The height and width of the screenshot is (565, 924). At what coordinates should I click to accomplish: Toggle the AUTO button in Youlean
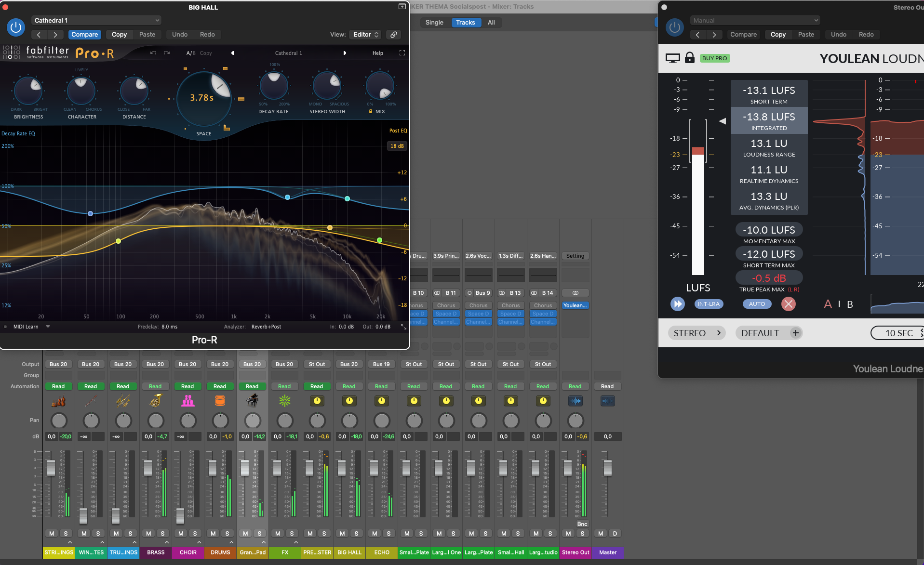[757, 304]
